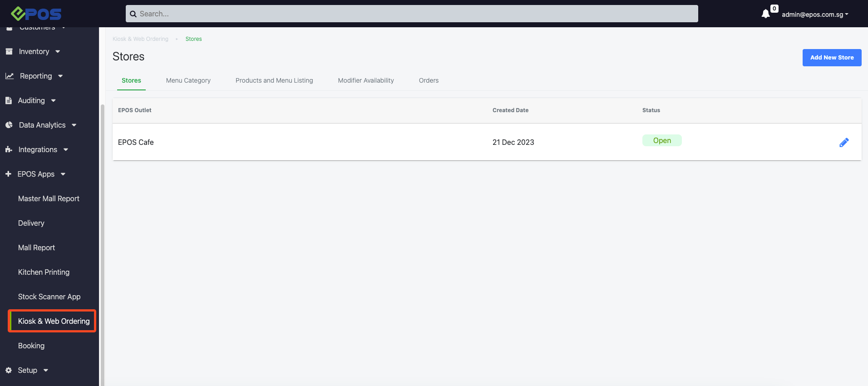
Task: Open the notifications bell
Action: click(x=765, y=14)
